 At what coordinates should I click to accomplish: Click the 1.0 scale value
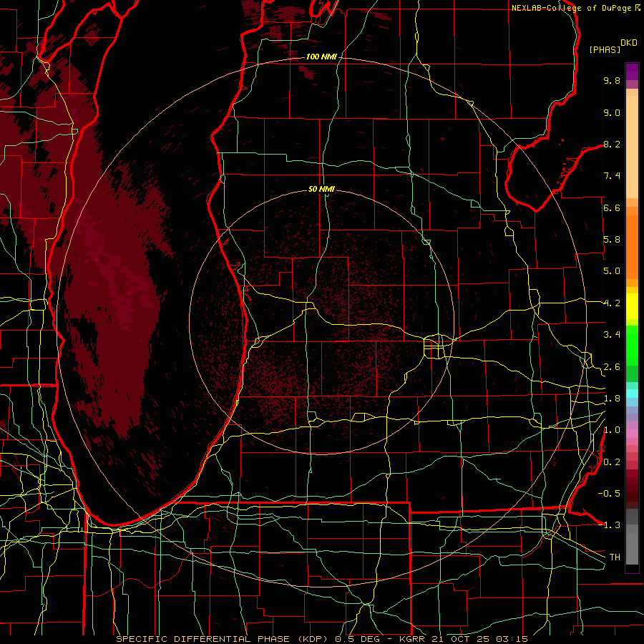pyautogui.click(x=612, y=430)
